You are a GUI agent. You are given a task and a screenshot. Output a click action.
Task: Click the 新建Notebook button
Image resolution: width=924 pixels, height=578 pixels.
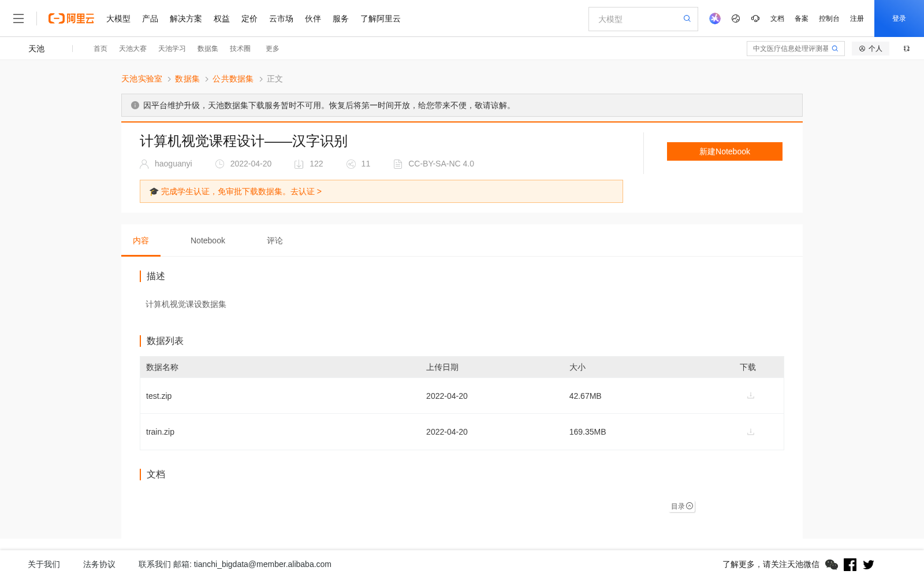(x=725, y=151)
